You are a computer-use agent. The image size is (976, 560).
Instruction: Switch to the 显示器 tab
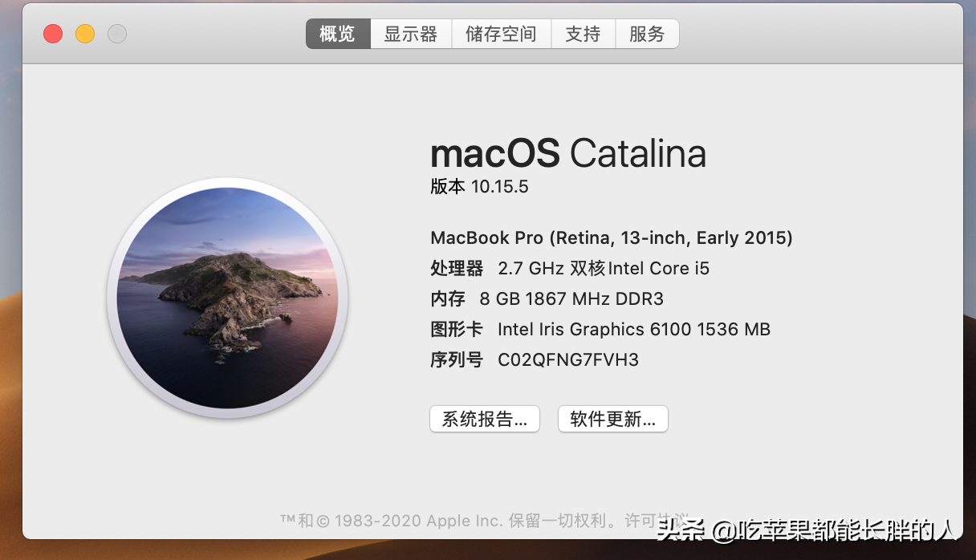coord(410,34)
